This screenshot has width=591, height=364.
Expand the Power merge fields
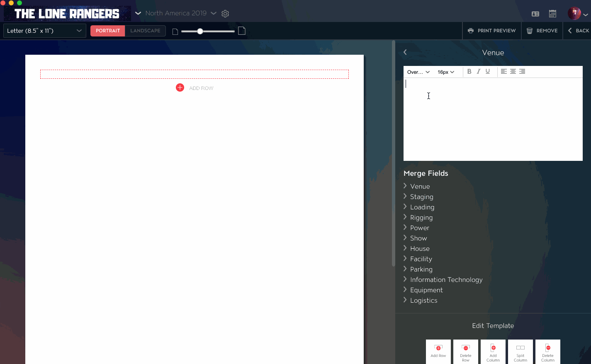point(416,228)
